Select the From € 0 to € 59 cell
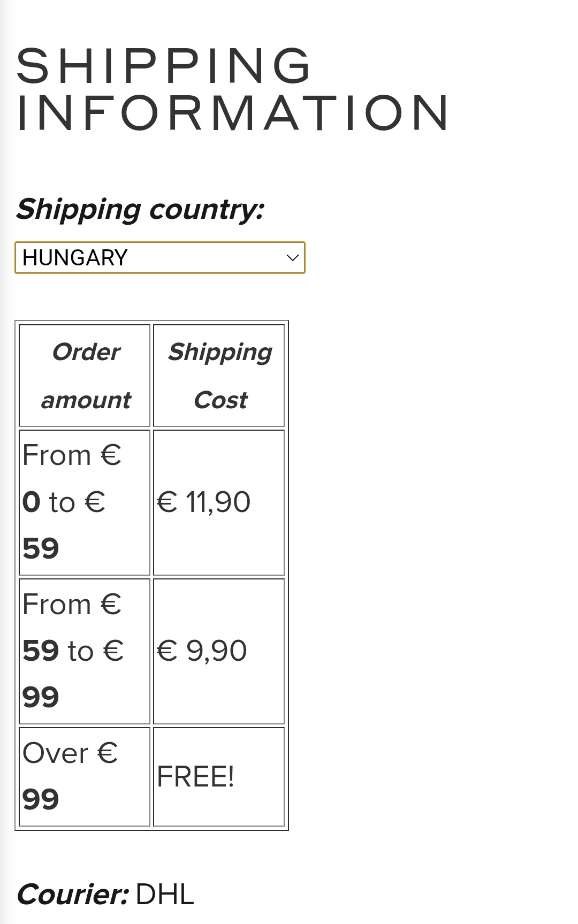This screenshot has width=578, height=924. [85, 502]
